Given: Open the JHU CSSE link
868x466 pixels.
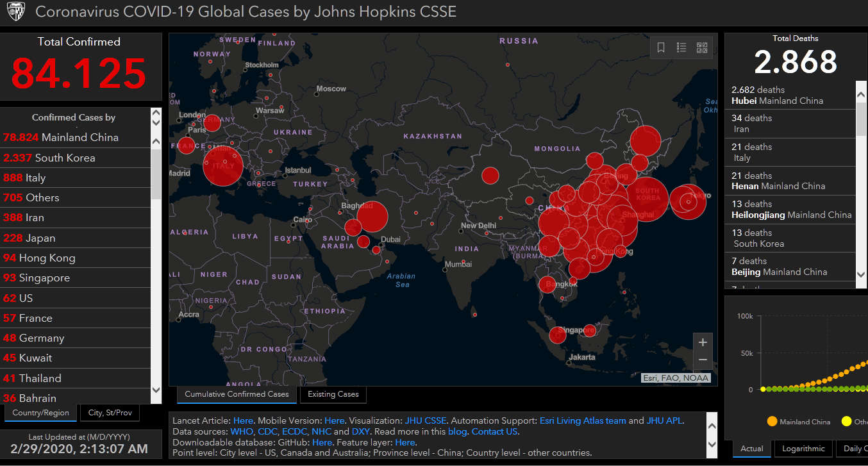Looking at the screenshot, I should pyautogui.click(x=425, y=421).
